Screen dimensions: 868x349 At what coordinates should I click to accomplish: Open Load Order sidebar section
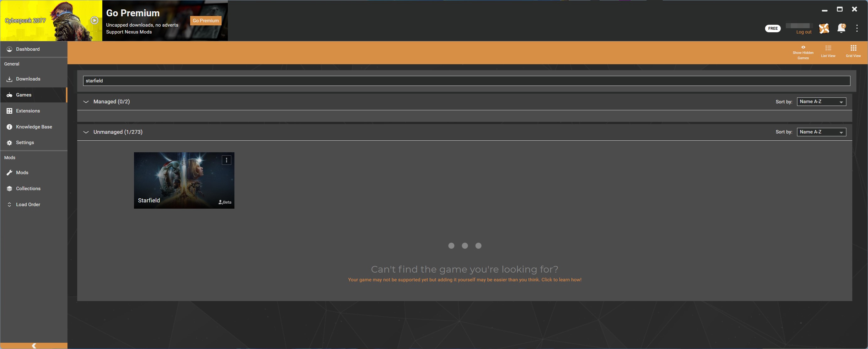tap(28, 204)
